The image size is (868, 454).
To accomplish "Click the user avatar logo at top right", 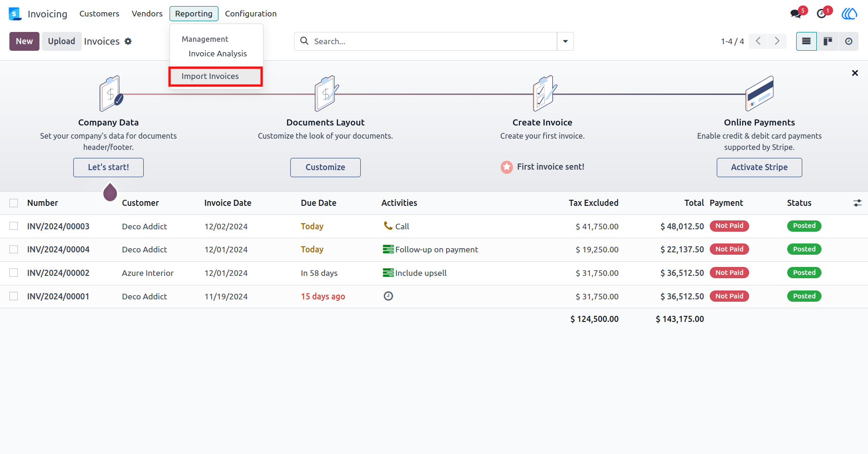I will (849, 14).
